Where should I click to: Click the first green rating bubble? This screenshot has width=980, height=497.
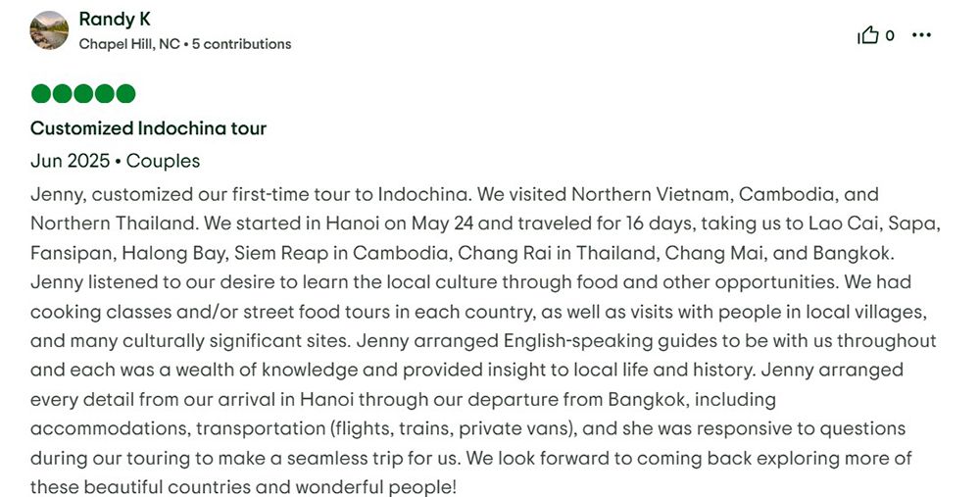click(x=40, y=94)
